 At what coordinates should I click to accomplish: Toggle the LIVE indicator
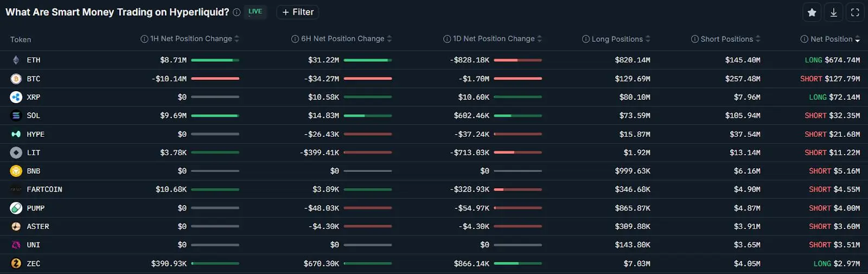pos(255,11)
